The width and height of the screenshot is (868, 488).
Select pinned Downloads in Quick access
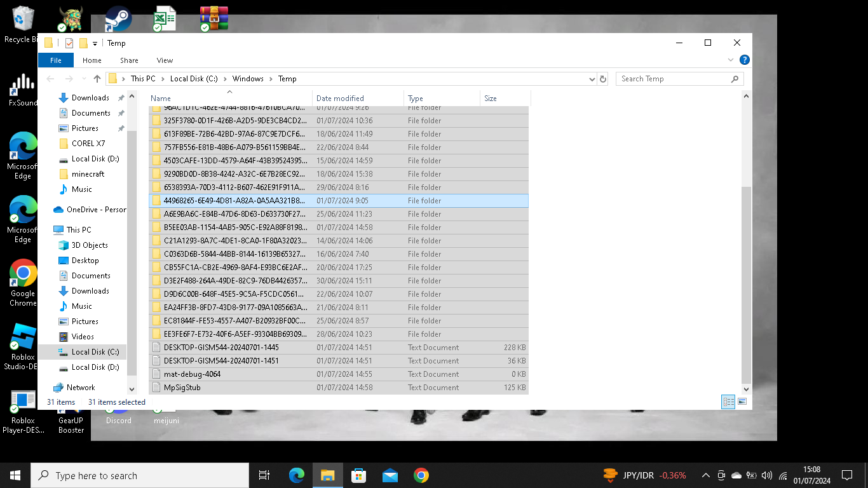tap(90, 98)
